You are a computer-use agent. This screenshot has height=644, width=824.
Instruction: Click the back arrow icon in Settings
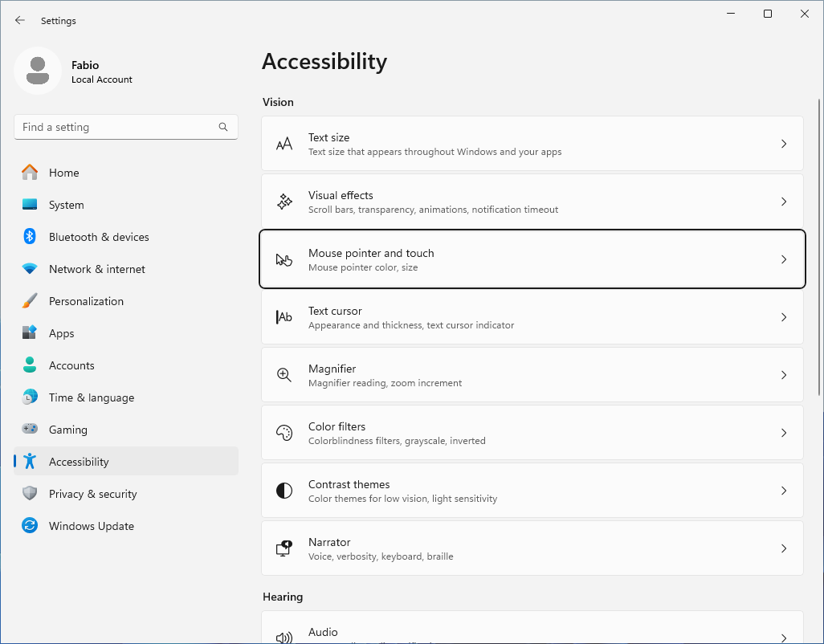click(20, 21)
